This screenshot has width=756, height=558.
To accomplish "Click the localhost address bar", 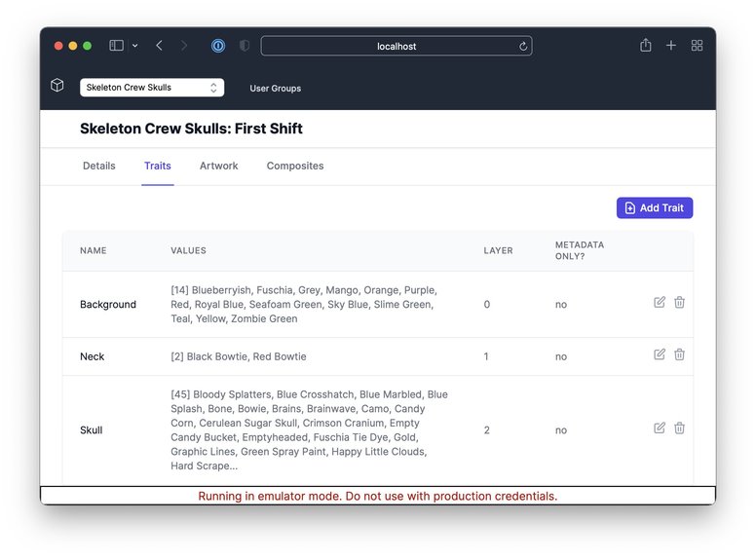I will [397, 46].
